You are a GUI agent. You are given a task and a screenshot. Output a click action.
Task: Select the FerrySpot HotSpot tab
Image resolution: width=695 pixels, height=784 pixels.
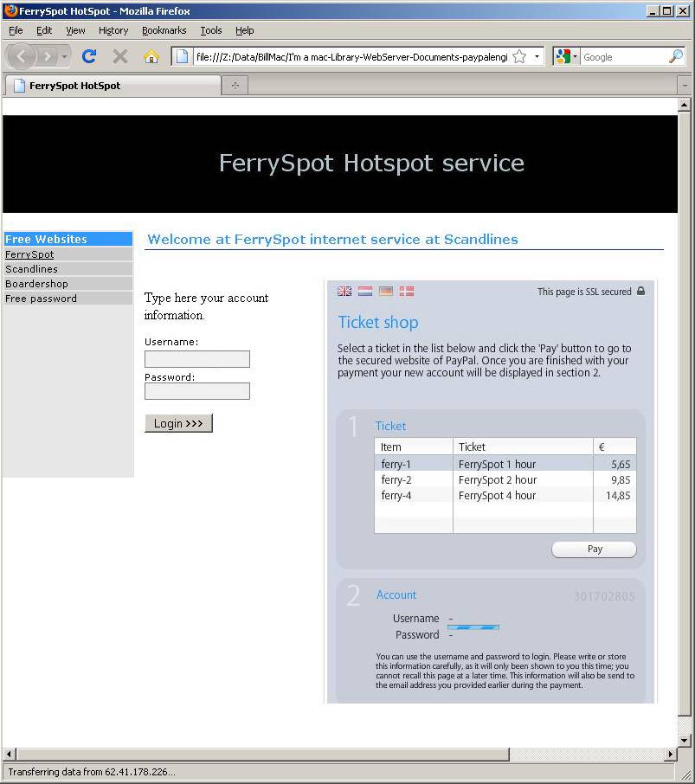click(113, 86)
